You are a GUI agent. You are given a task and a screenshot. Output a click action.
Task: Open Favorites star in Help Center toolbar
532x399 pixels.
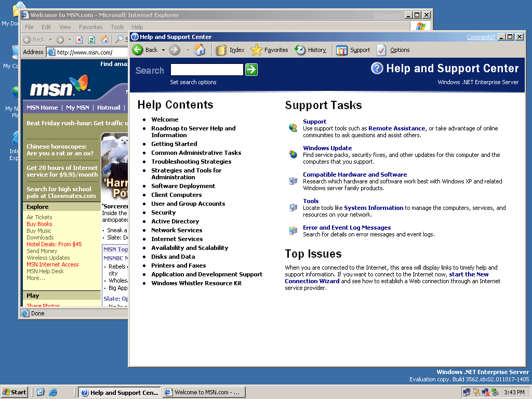[x=256, y=50]
